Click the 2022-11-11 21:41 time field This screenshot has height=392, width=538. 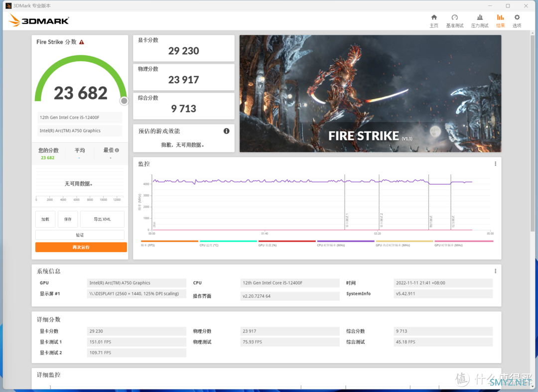click(x=443, y=283)
